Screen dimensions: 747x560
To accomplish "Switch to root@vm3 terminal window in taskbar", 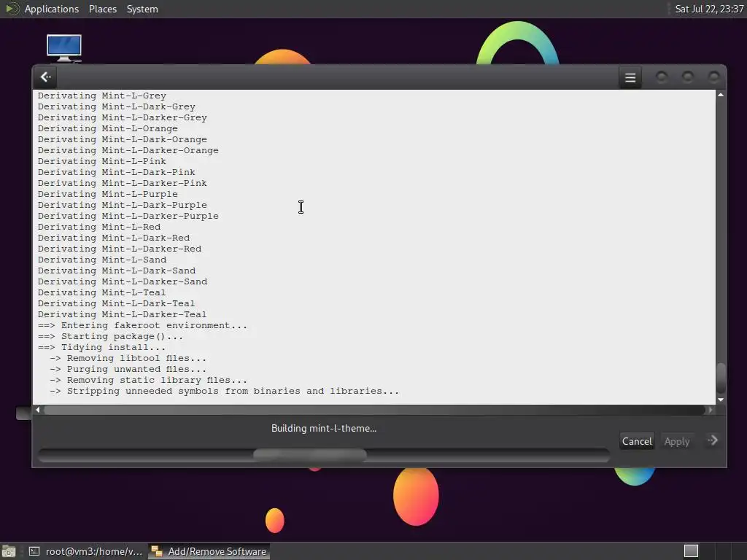I will tap(86, 551).
